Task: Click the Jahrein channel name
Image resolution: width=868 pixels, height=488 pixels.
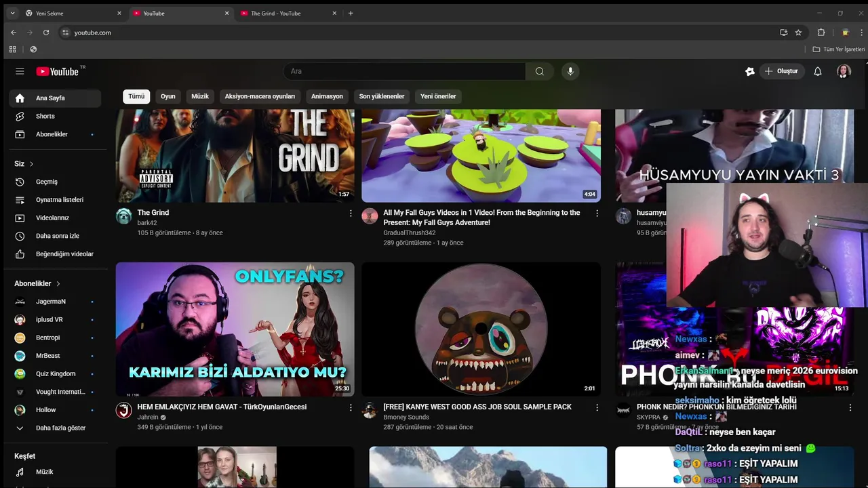Action: coord(148,418)
